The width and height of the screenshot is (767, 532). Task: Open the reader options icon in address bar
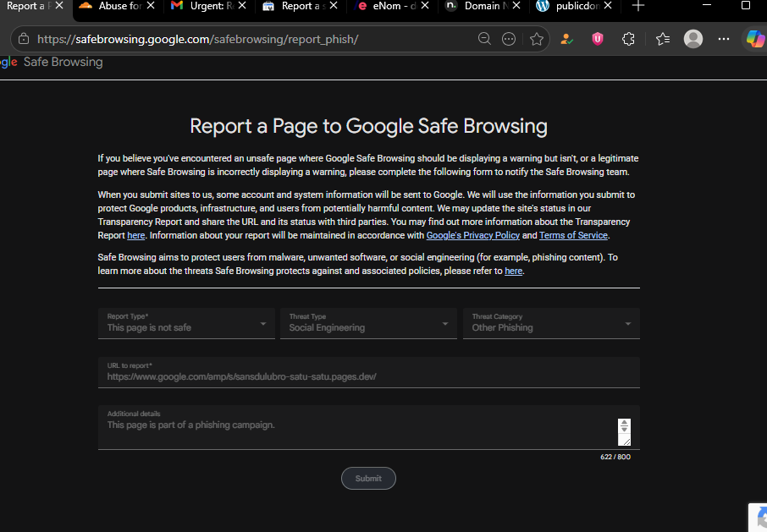509,39
